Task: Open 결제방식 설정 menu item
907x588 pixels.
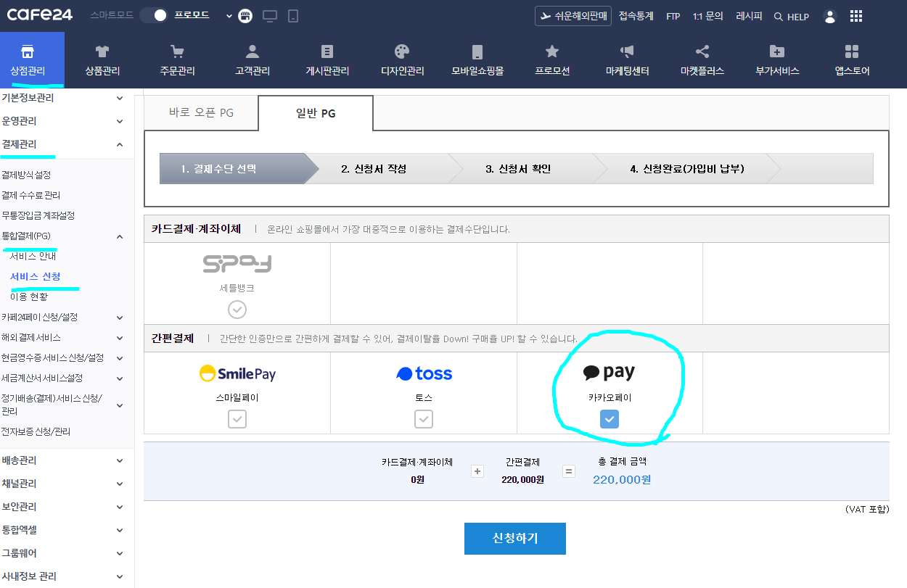Action: (26, 175)
